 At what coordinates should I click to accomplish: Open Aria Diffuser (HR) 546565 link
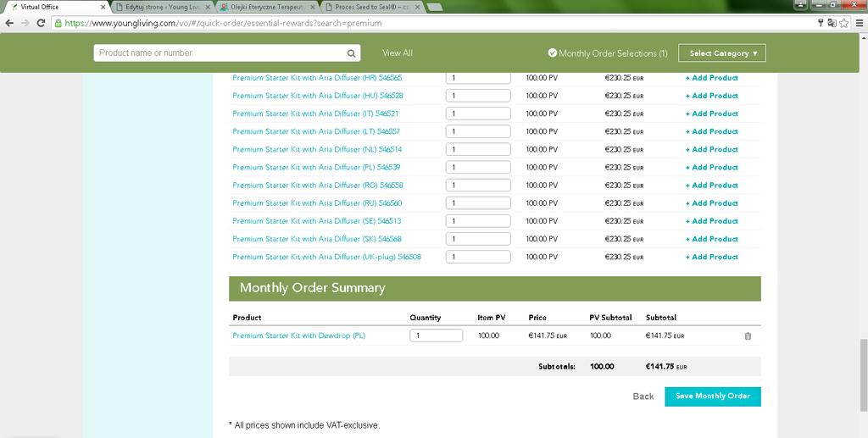(317, 78)
